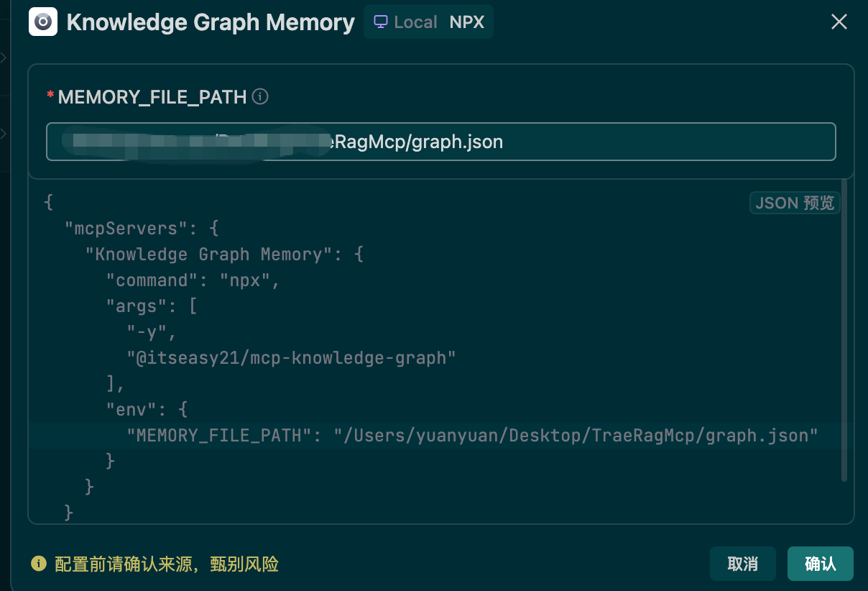Click the yellow warning icon at bottom
Viewport: 868px width, 591px height.
pos(39,564)
